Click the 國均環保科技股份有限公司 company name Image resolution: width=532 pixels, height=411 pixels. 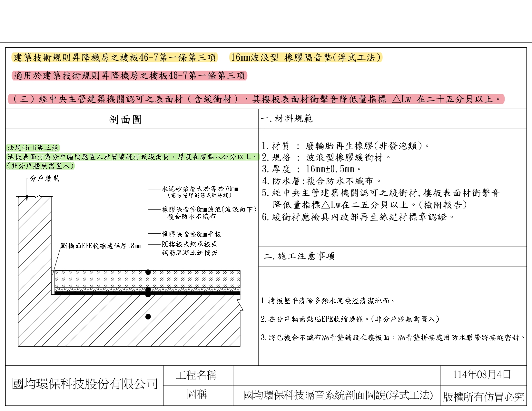pyautogui.click(x=85, y=384)
